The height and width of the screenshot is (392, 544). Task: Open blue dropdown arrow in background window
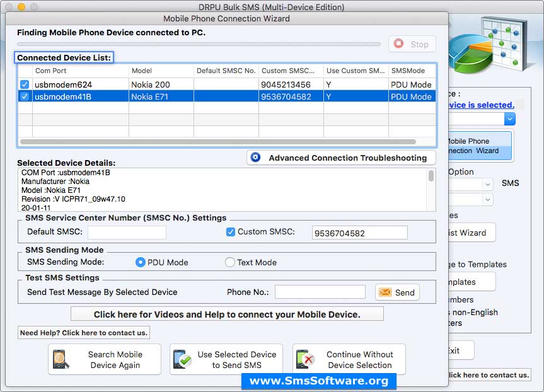pos(510,119)
